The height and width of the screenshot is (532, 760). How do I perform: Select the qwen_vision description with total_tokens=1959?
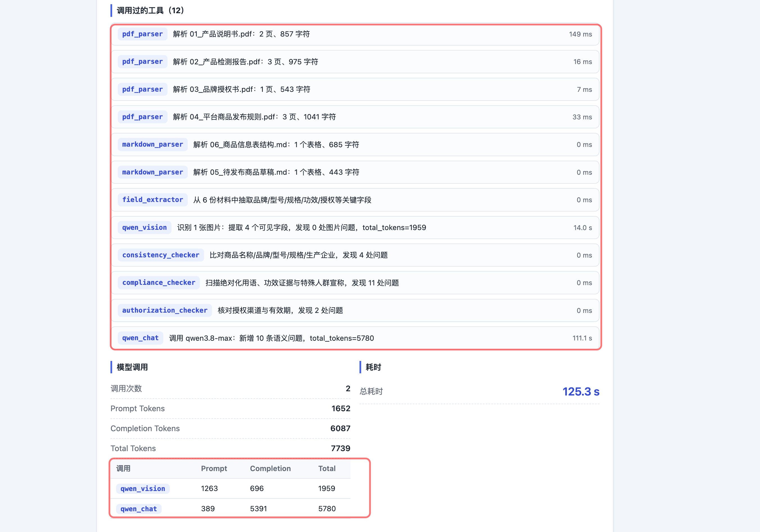click(x=302, y=228)
